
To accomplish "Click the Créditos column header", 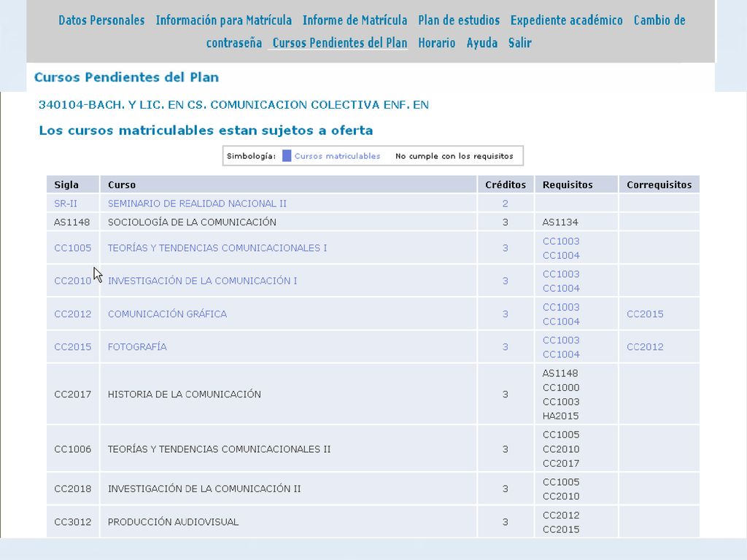I will 506,184.
